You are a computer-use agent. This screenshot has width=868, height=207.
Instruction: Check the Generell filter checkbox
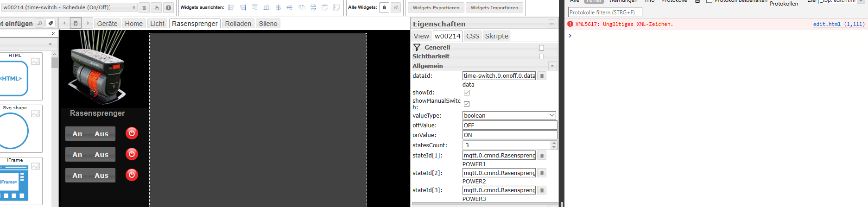pos(541,48)
